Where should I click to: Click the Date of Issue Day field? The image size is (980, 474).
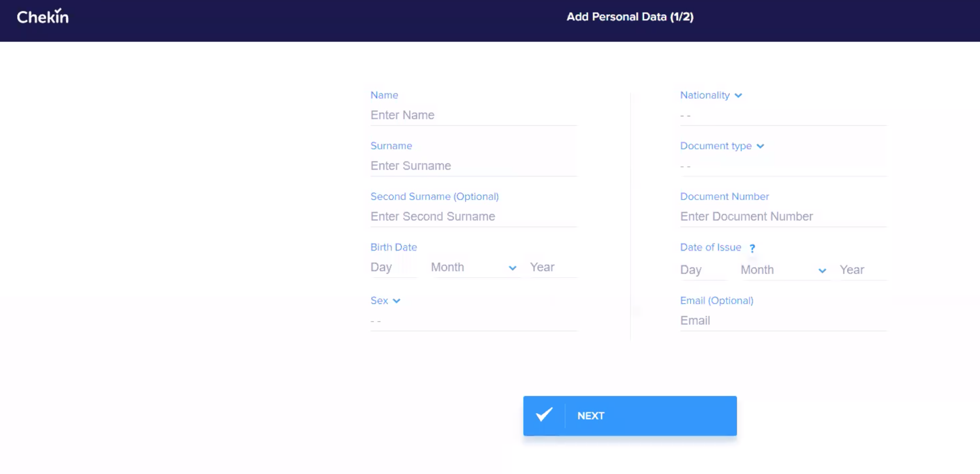[702, 270]
